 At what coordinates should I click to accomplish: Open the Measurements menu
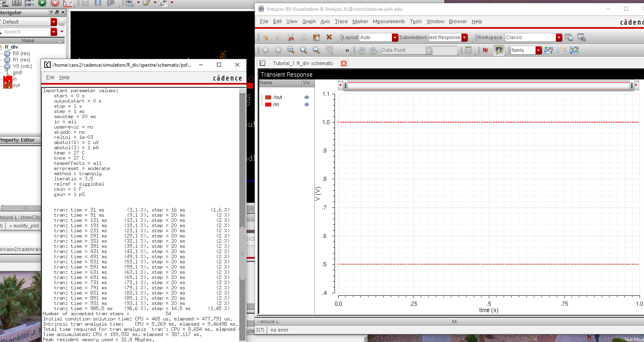[x=389, y=22]
